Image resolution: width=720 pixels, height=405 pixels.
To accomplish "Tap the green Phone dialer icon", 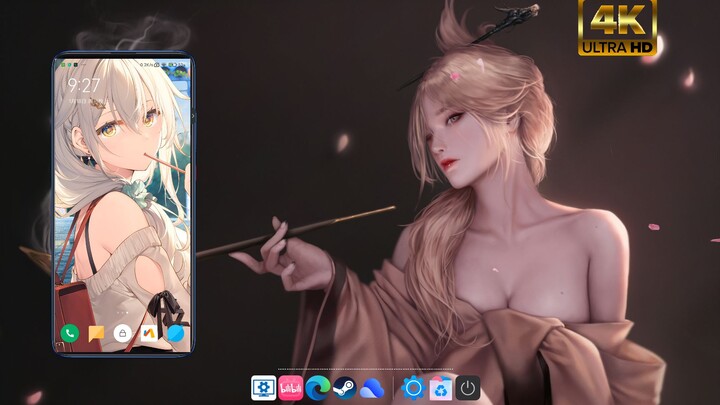I will click(70, 333).
